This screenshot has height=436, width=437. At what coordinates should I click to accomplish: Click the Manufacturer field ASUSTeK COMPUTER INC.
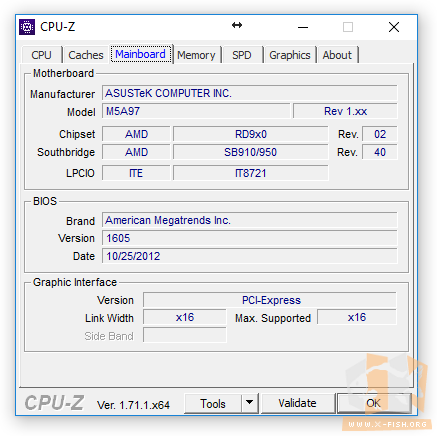(250, 93)
